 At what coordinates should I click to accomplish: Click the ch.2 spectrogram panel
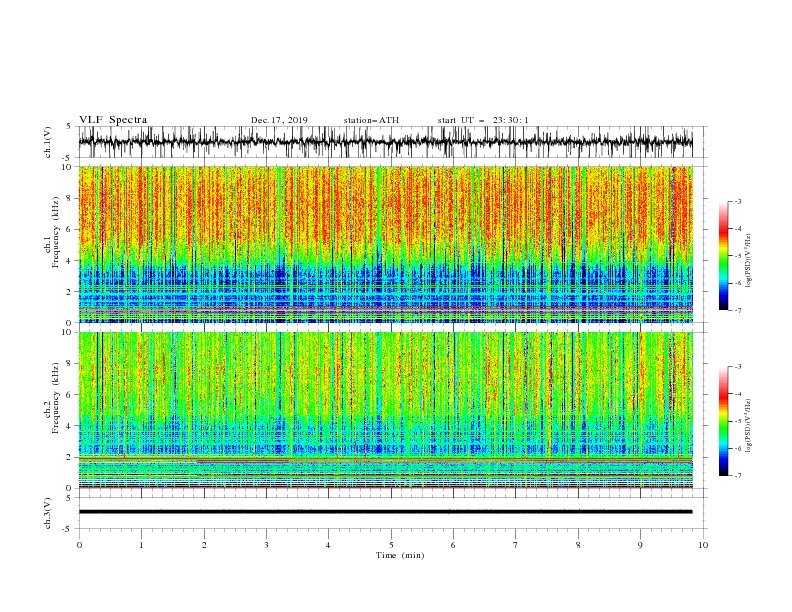[x=385, y=410]
